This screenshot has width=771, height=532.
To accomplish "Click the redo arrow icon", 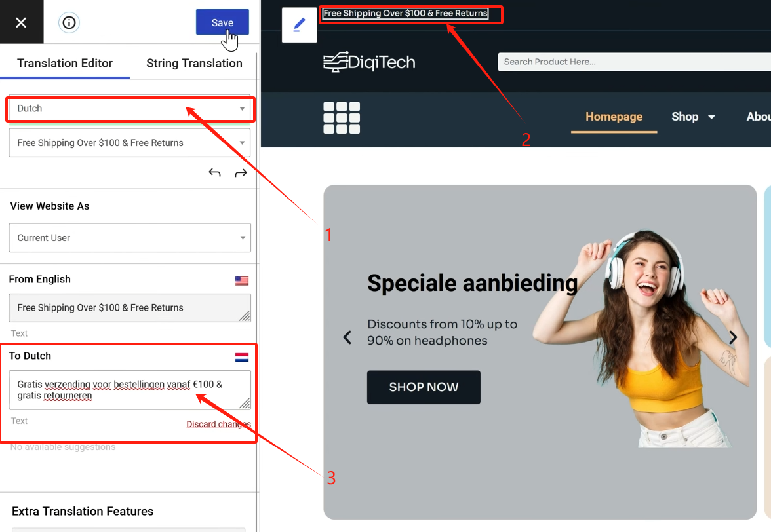I will click(x=241, y=172).
